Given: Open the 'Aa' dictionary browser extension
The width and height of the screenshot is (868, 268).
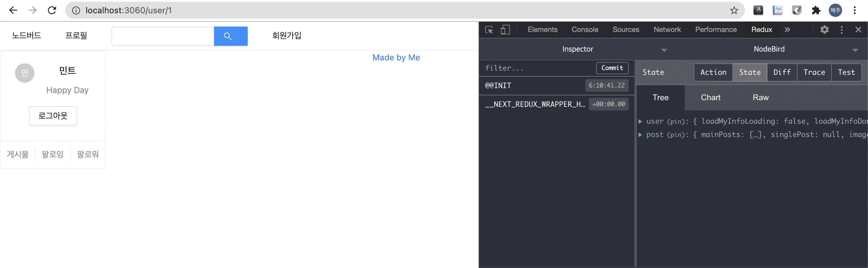Looking at the screenshot, I should pos(777,10).
